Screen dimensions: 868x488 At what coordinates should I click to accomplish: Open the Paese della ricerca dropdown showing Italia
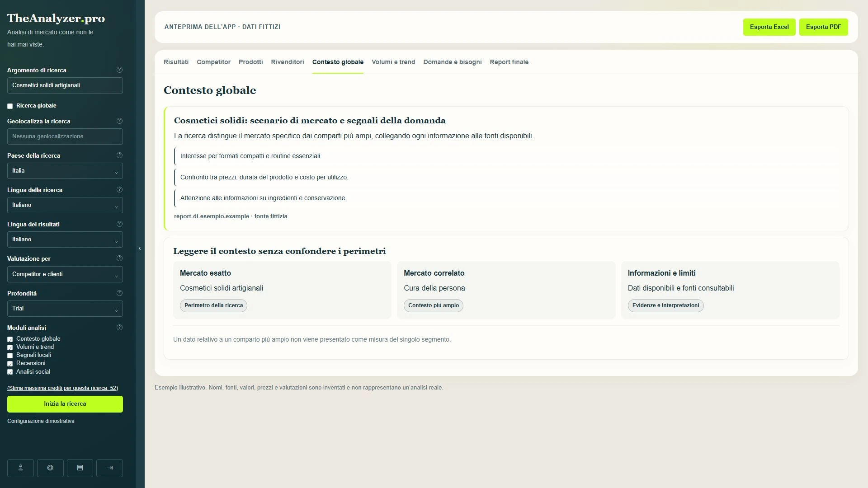click(x=65, y=171)
